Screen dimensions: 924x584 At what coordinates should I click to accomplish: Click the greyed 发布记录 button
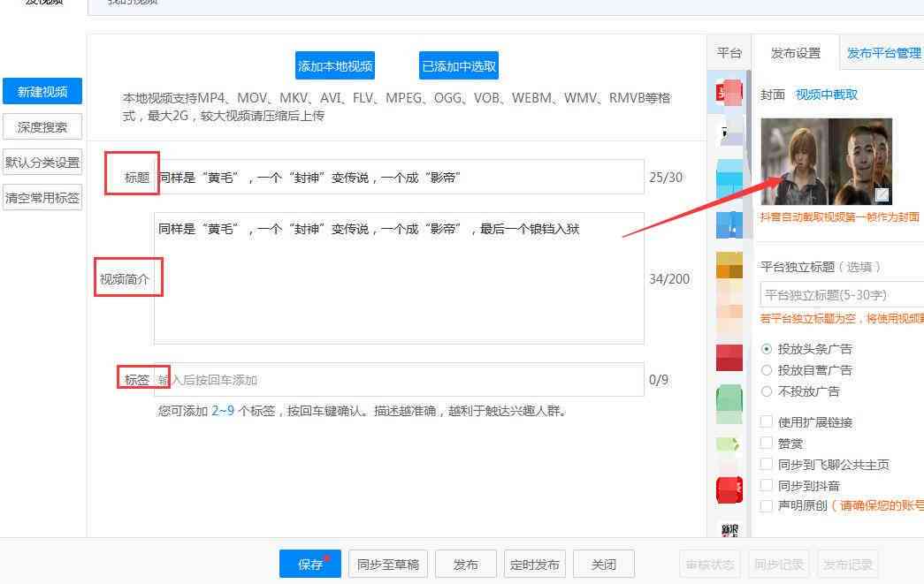pyautogui.click(x=847, y=565)
